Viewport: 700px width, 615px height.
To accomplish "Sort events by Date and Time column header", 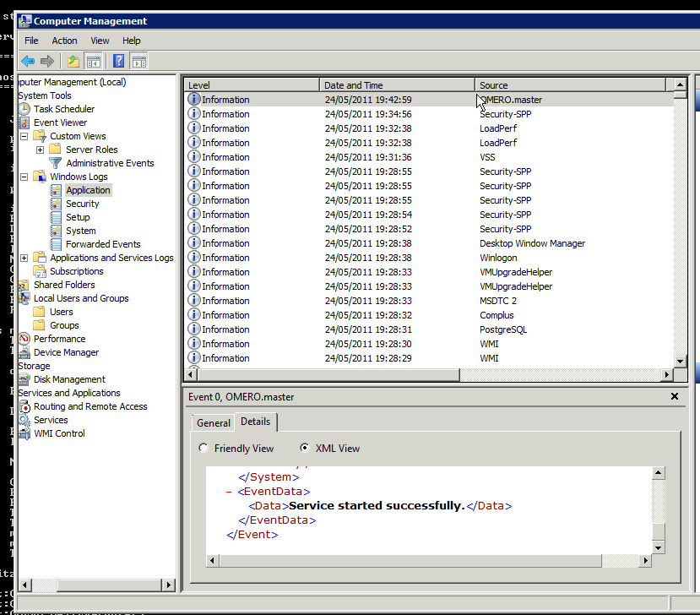I will [397, 84].
